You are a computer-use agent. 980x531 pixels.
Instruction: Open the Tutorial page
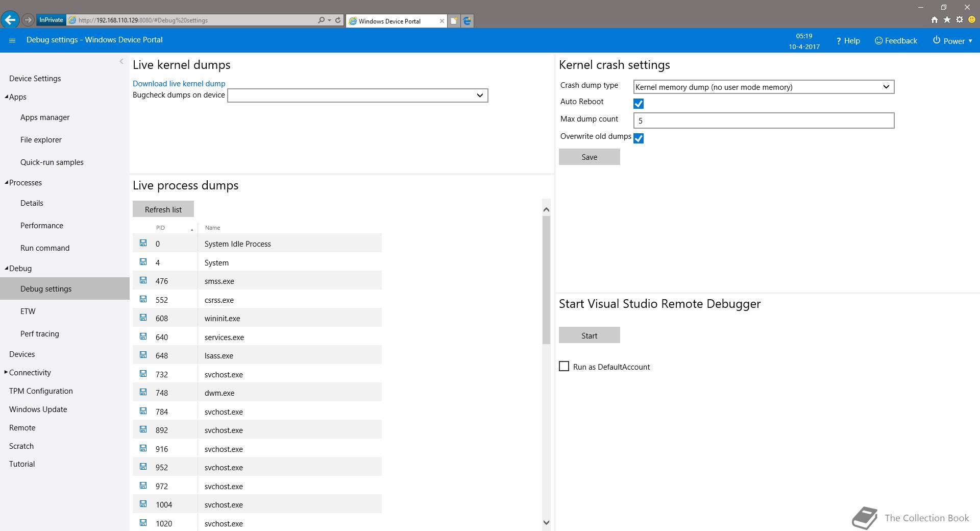(x=22, y=464)
